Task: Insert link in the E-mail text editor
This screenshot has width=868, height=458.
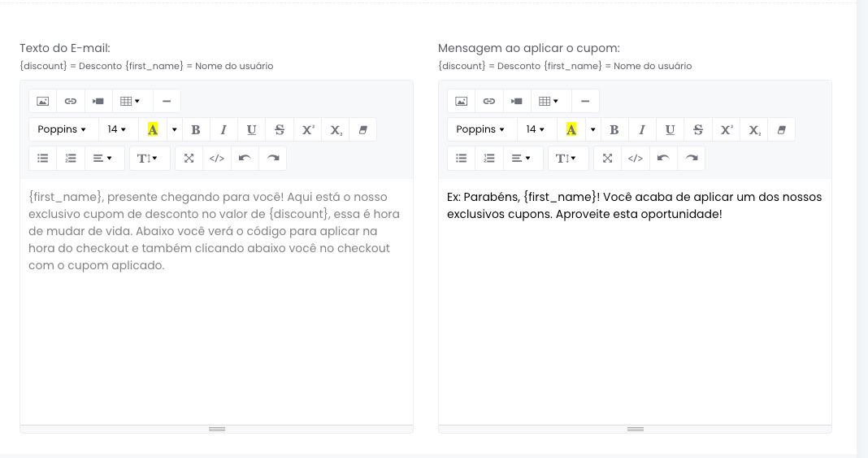Action: click(x=71, y=101)
